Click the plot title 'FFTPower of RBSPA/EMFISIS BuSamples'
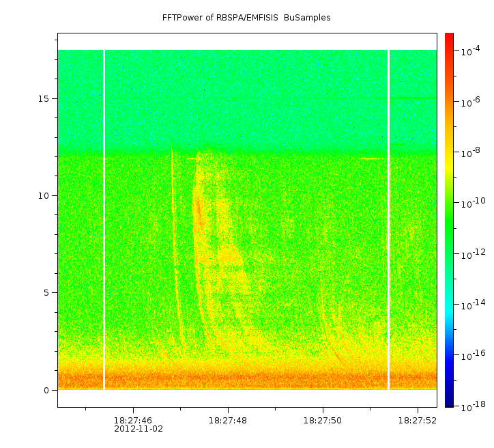 (246, 18)
